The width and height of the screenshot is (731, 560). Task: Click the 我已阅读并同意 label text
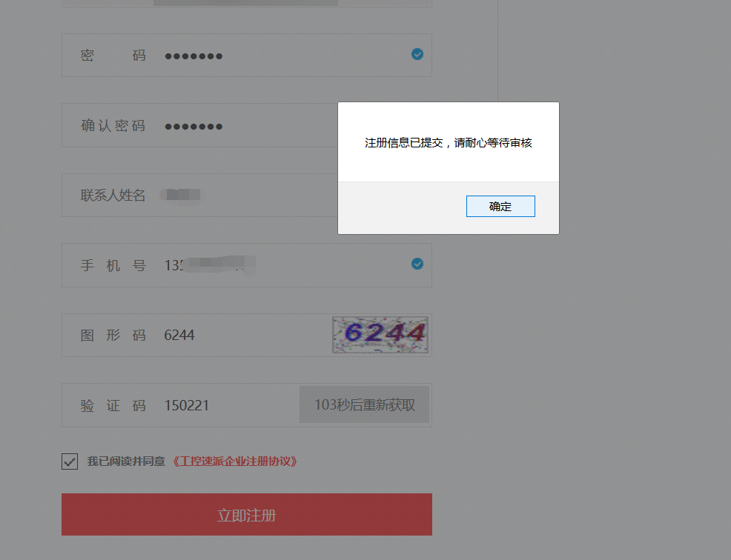[x=126, y=461]
